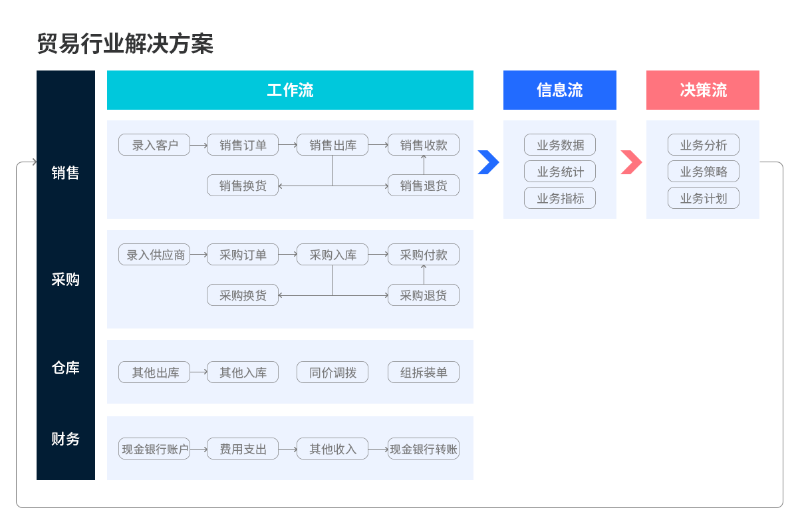The height and width of the screenshot is (532, 798).
Task: Click the 销售退货 box
Action: pos(424,186)
